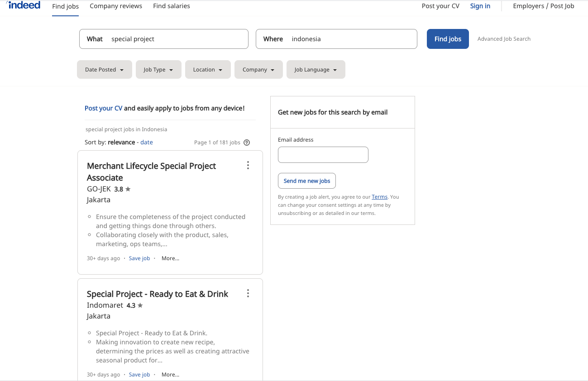The height and width of the screenshot is (381, 588).
Task: Expand the Job Type filter
Action: [158, 70]
